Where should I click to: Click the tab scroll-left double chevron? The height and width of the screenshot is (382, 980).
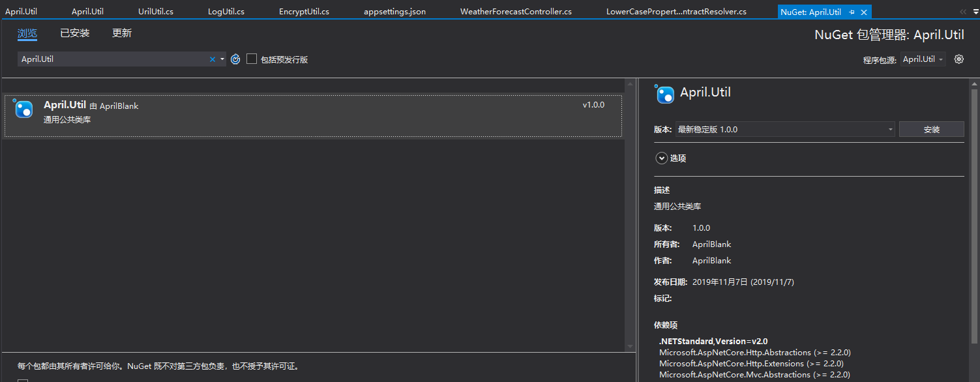tap(963, 12)
